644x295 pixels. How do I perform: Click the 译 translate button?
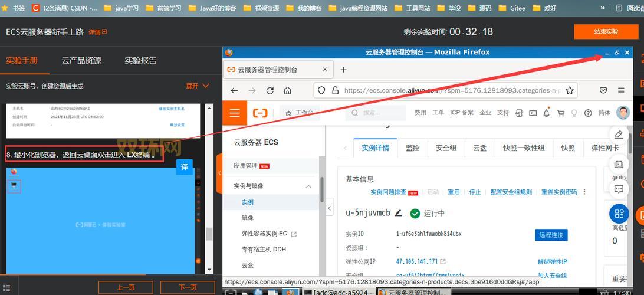point(185,167)
